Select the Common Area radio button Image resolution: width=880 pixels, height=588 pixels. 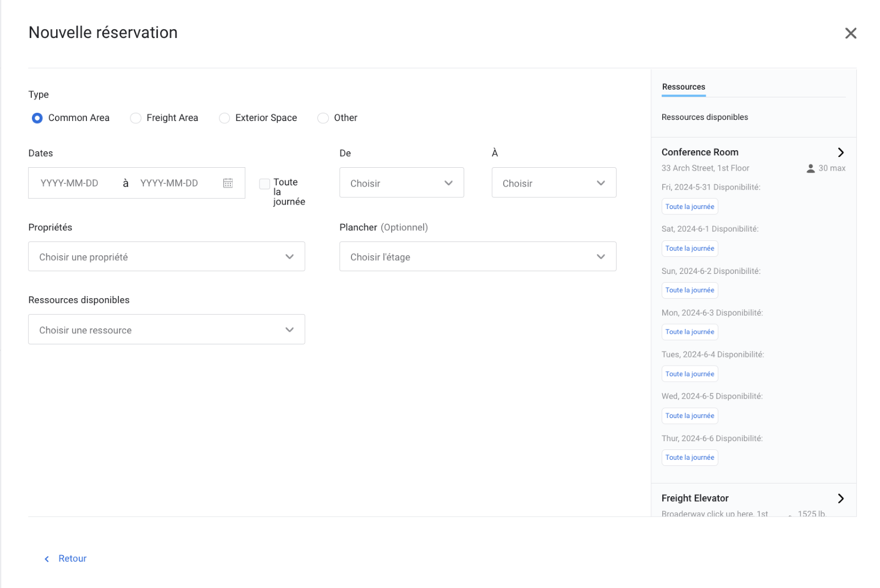coord(37,118)
